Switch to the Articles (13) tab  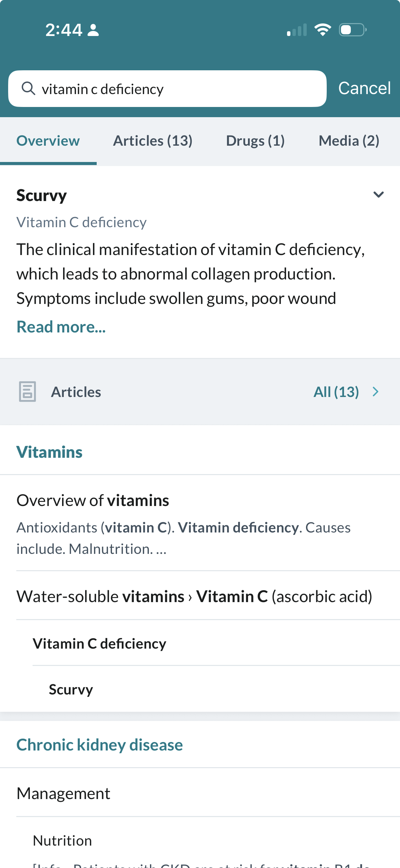[x=153, y=141]
